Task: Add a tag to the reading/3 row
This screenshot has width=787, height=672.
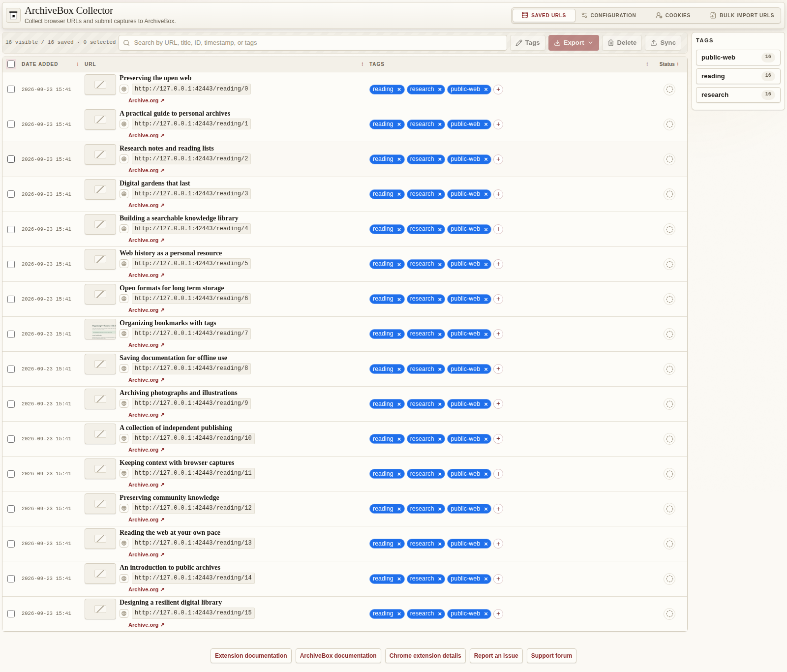Action: point(498,194)
